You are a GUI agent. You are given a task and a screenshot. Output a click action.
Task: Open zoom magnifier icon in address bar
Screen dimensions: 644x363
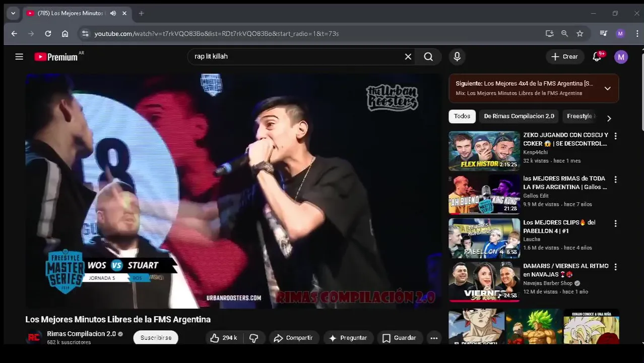click(564, 34)
